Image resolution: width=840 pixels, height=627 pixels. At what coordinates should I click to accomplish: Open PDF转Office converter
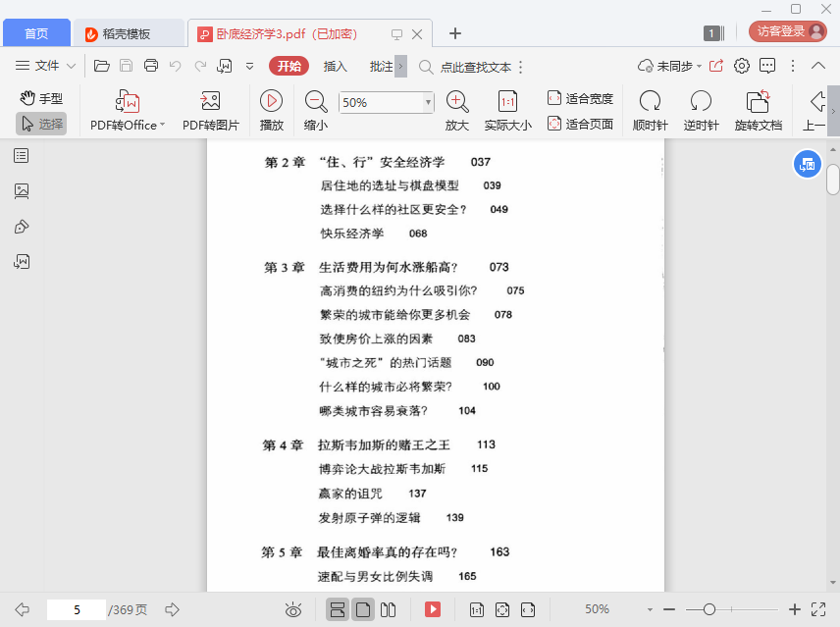pos(128,111)
